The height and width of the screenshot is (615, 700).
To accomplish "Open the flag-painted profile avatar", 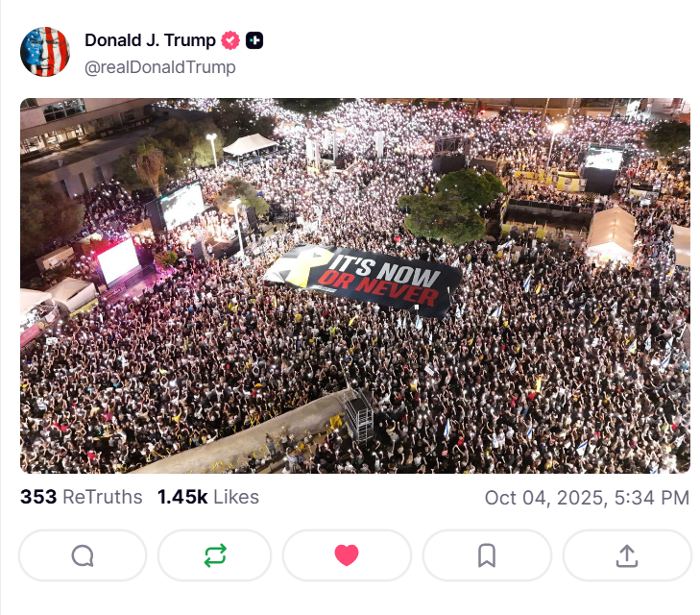I will tap(45, 52).
